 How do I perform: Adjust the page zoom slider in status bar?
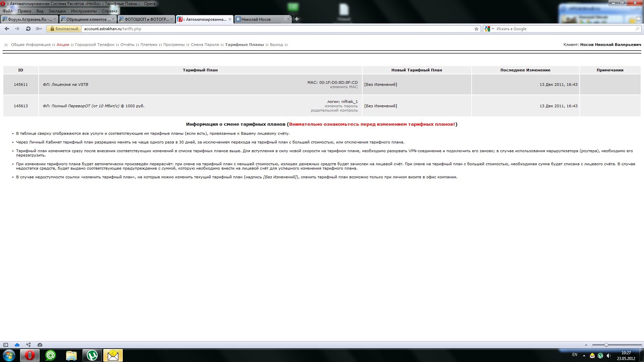click(617, 345)
